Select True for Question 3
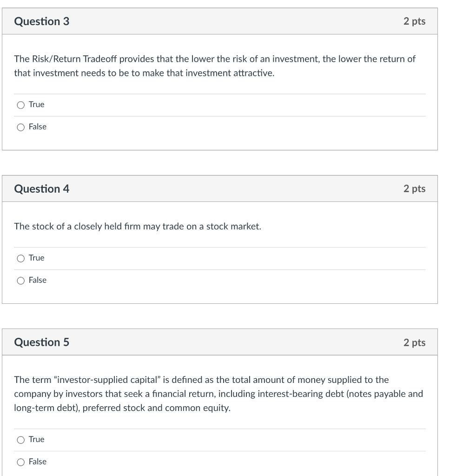476x476 pixels. [21, 105]
